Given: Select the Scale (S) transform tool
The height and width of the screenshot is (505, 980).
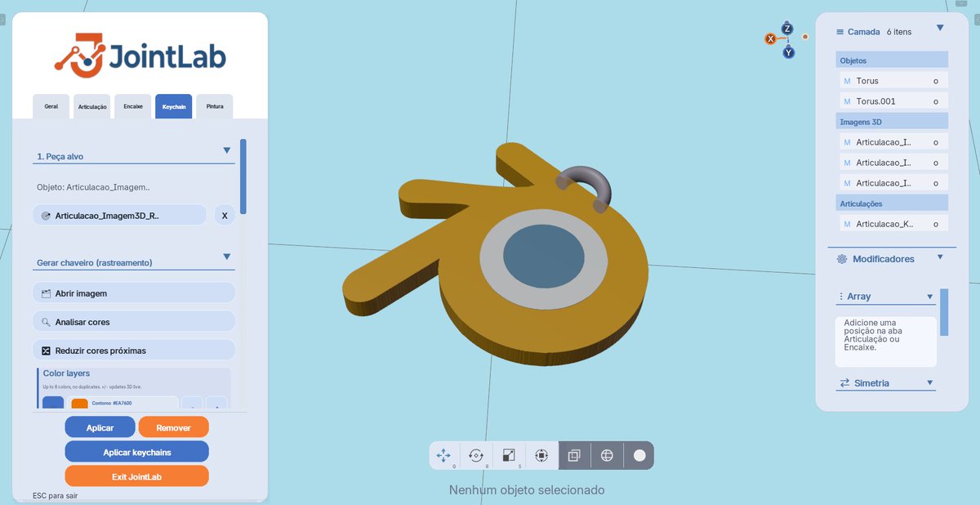Looking at the screenshot, I should click(x=509, y=455).
